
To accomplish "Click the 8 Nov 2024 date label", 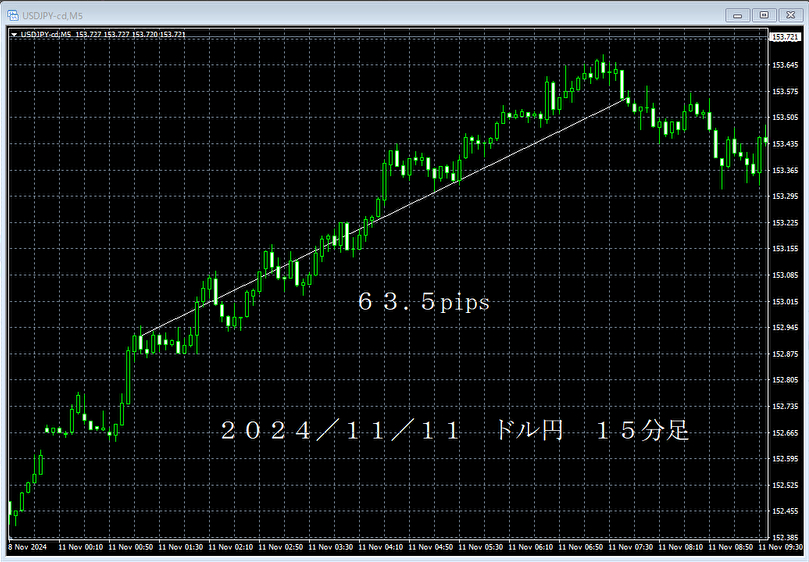I will (x=27, y=547).
